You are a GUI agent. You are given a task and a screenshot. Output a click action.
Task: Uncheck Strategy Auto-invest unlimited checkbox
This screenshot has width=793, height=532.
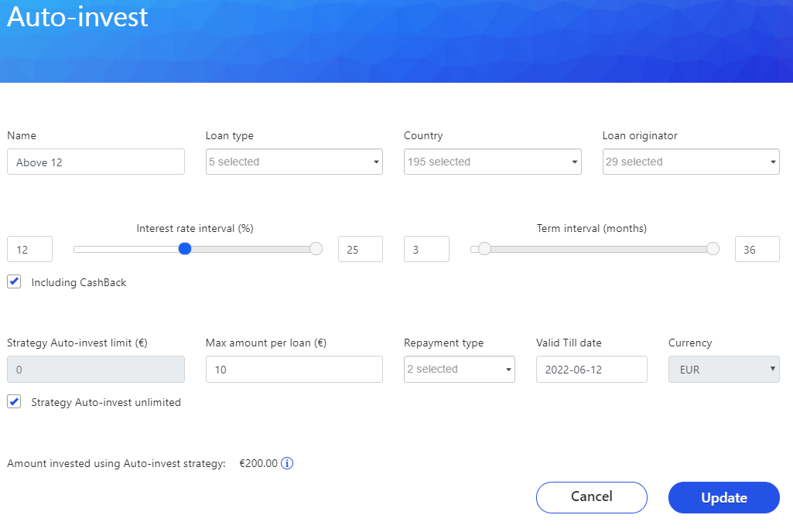tap(14, 401)
